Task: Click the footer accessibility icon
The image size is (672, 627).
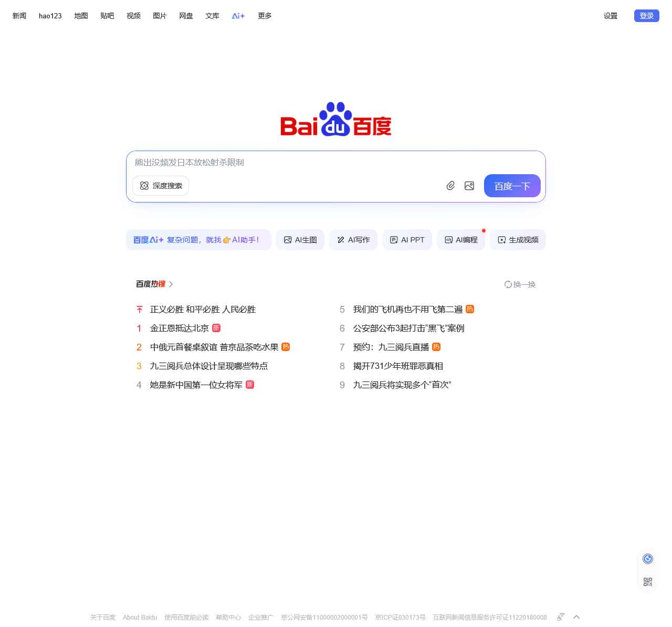Action: click(561, 617)
